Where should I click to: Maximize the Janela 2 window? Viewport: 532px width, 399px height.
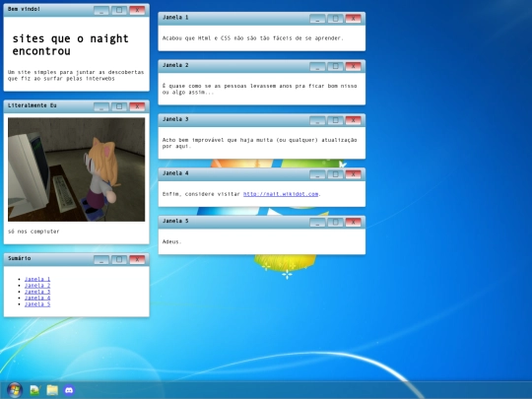(335, 66)
